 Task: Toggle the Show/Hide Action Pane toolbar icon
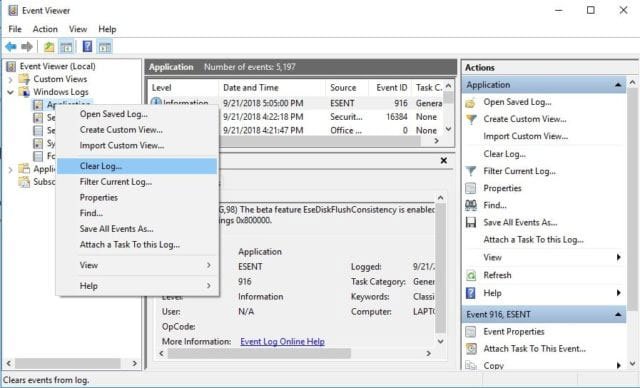pyautogui.click(x=104, y=47)
